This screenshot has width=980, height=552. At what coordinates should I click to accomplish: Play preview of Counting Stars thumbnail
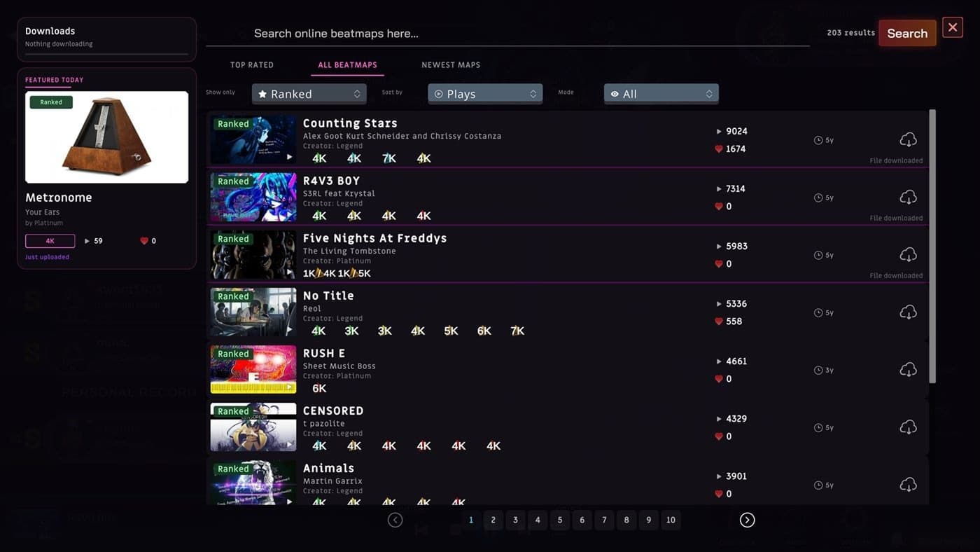[253, 140]
